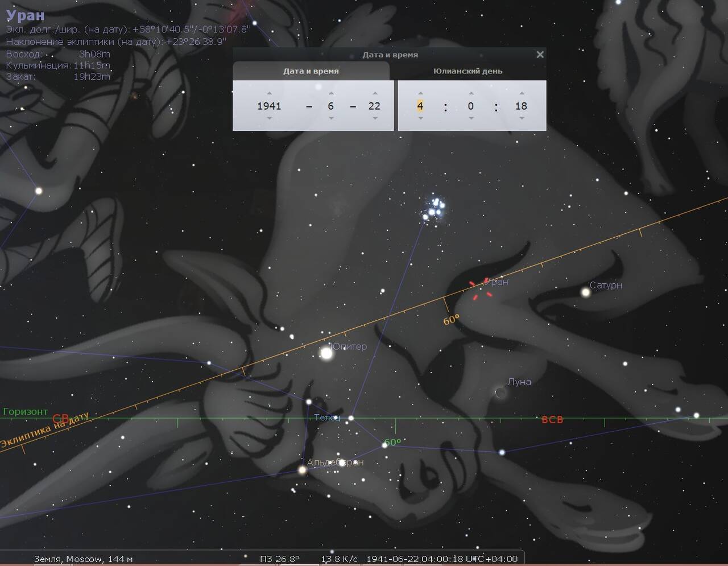Viewport: 728px width, 566px height.
Task: Raise the day value with the up arrow
Action: tap(375, 93)
